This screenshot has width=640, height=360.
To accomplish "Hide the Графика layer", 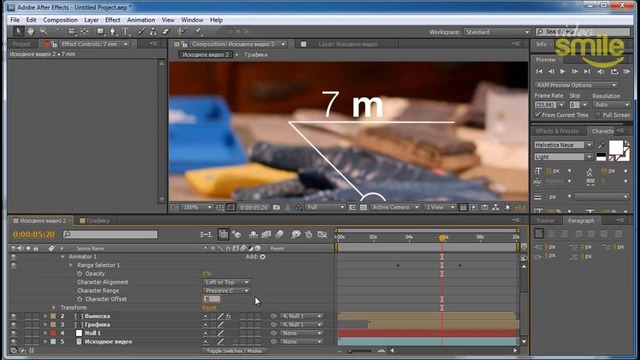I will click(13, 325).
